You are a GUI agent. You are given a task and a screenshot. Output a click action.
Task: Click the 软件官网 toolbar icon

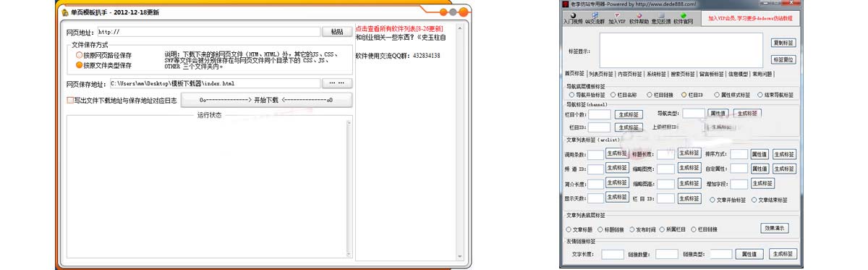coord(683,18)
